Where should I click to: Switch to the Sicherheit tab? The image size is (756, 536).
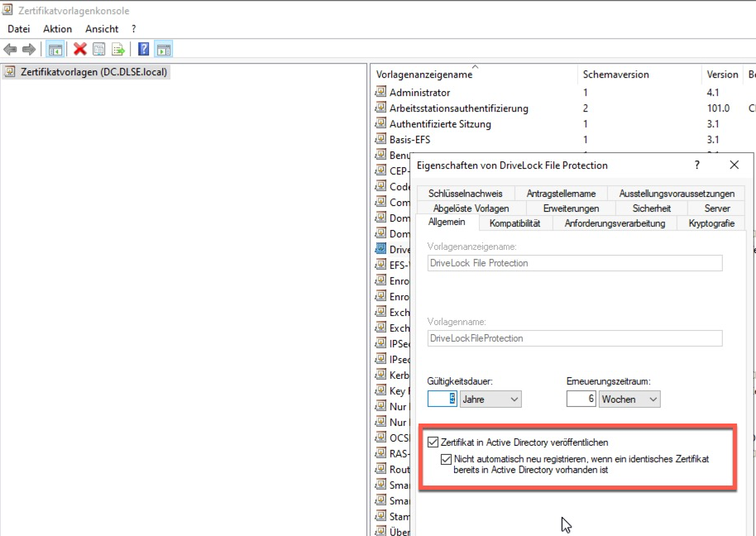click(x=651, y=208)
